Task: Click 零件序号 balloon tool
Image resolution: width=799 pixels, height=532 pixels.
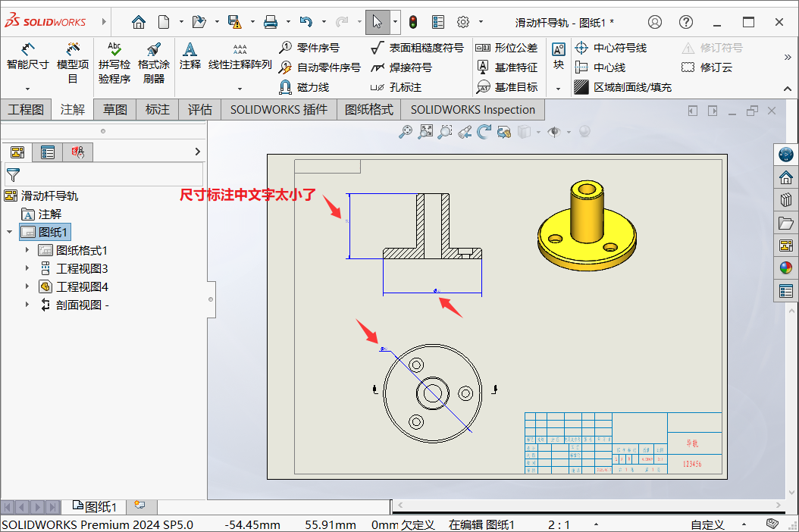Action: [309, 48]
